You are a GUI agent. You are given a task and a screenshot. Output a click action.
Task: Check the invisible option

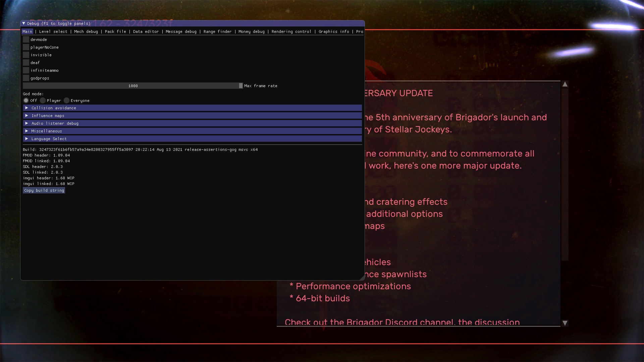click(26, 55)
